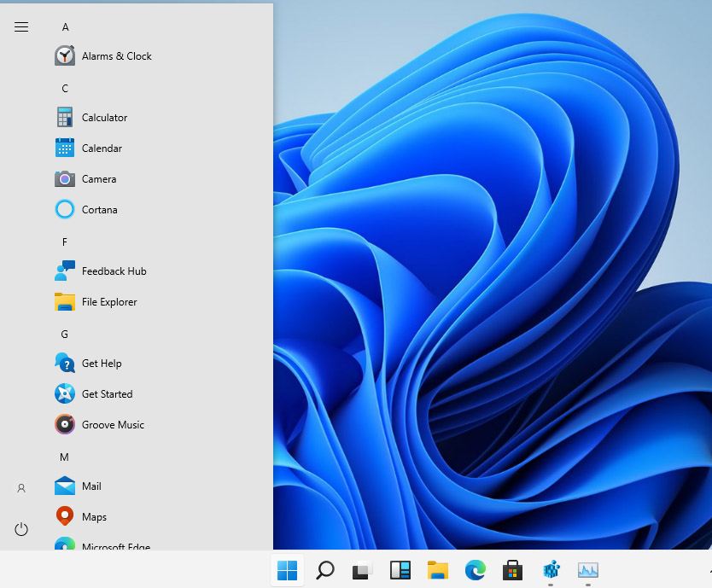Open the user account menu in Start

tap(21, 488)
